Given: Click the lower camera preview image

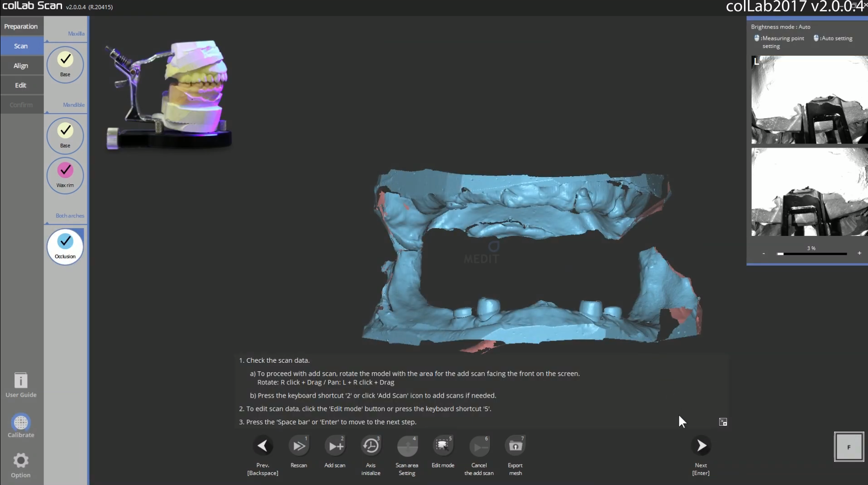Looking at the screenshot, I should tap(810, 192).
